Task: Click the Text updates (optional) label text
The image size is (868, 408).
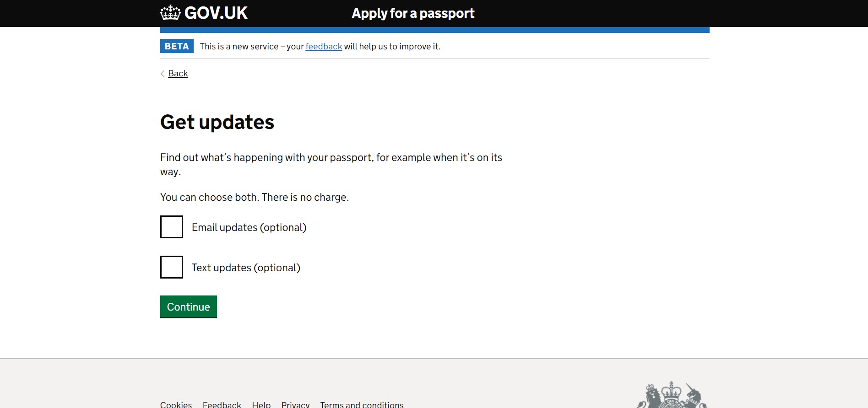Action: [x=246, y=268]
